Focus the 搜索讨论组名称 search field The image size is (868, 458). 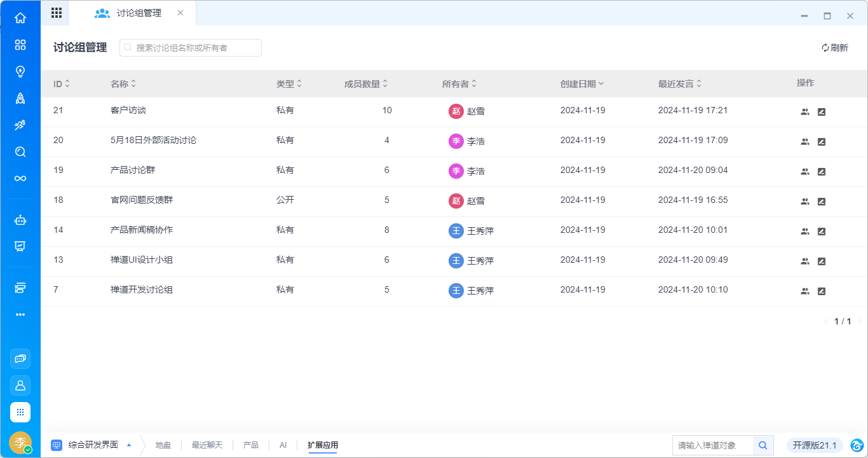191,48
